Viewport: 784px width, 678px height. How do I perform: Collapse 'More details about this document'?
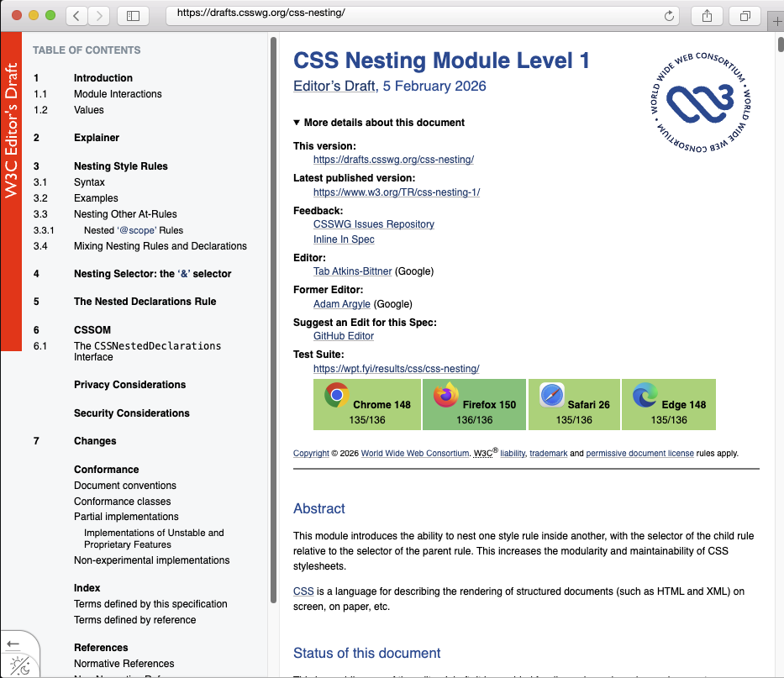379,123
